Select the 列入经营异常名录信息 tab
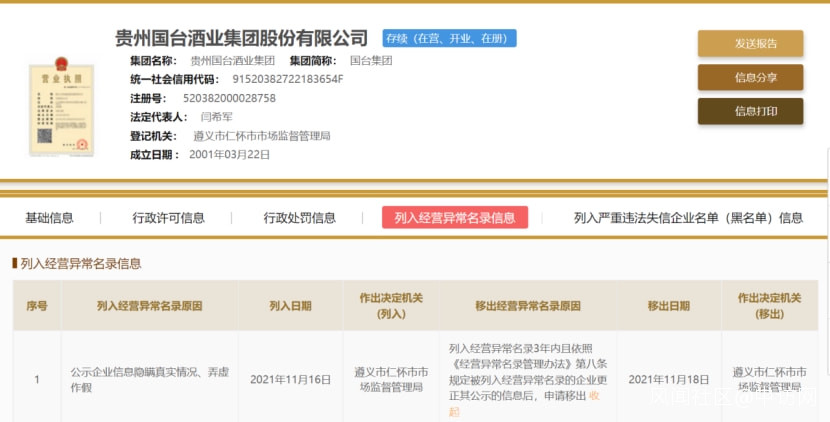830x422 pixels. click(x=455, y=218)
